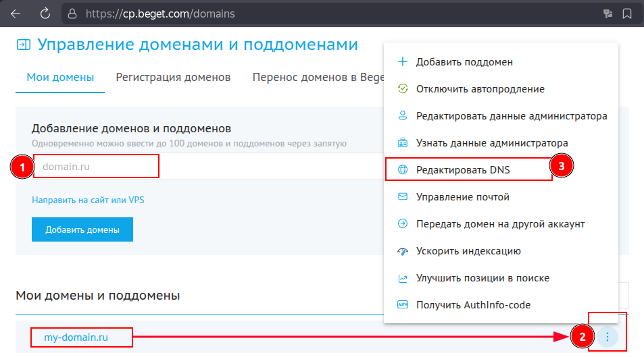Switch to the Мои домены tab

(60, 77)
